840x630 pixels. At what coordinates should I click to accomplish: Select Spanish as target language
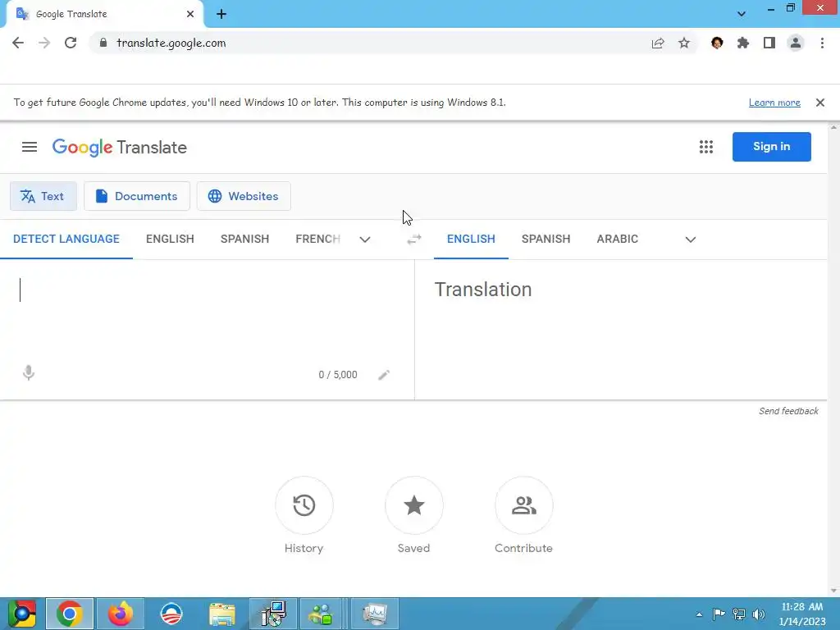click(546, 239)
